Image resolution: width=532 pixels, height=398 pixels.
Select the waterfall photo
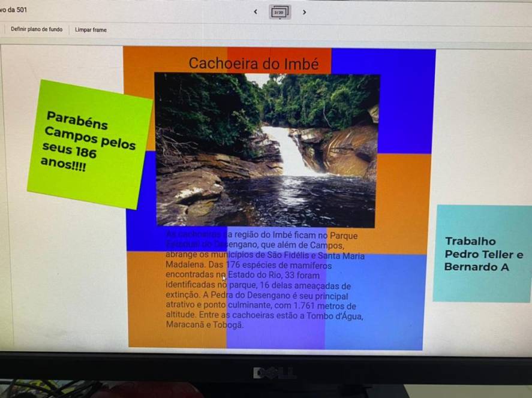[x=267, y=150]
